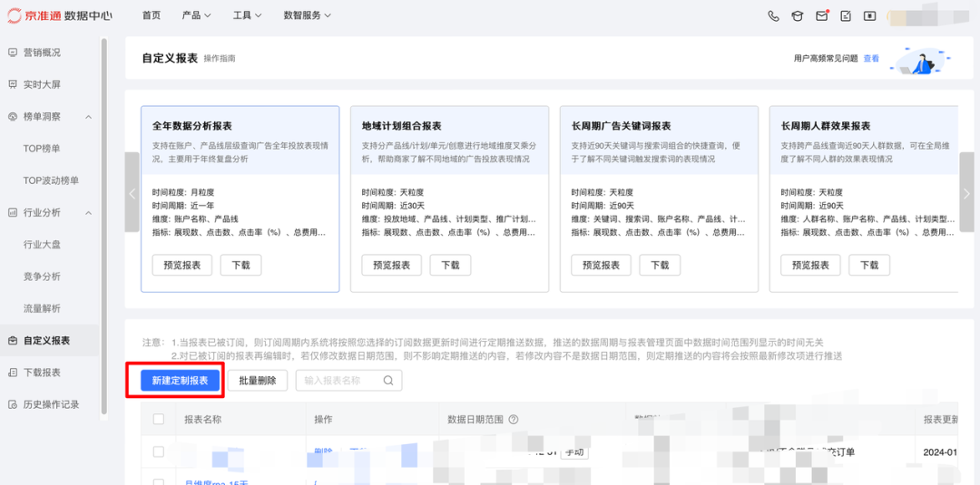
Task: Open the graduation cap learning center icon
Action: pyautogui.click(x=798, y=15)
